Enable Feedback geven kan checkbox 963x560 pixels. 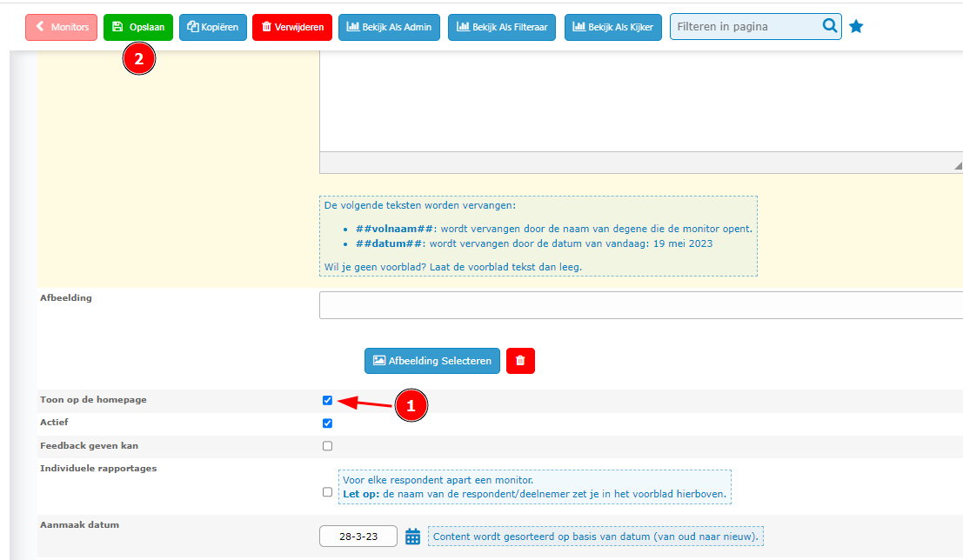[x=327, y=446]
